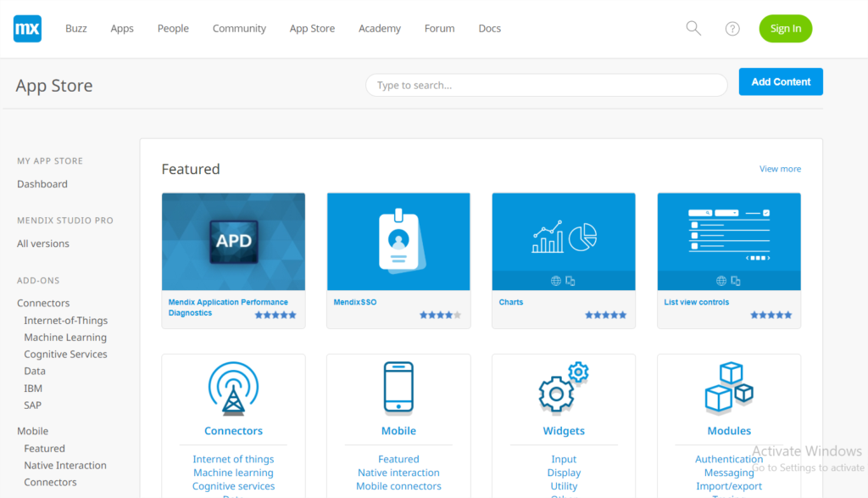Open the MendixSSO badge thumbnail
The width and height of the screenshot is (868, 498).
pos(398,242)
